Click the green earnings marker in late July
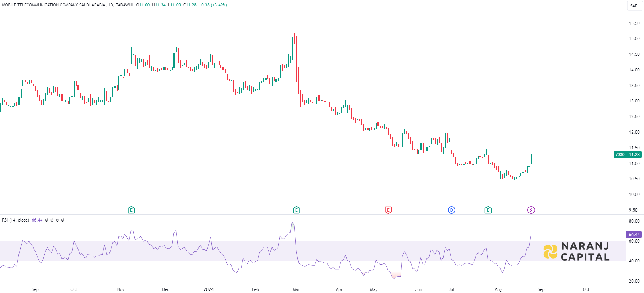The width and height of the screenshot is (644, 293). [488, 210]
